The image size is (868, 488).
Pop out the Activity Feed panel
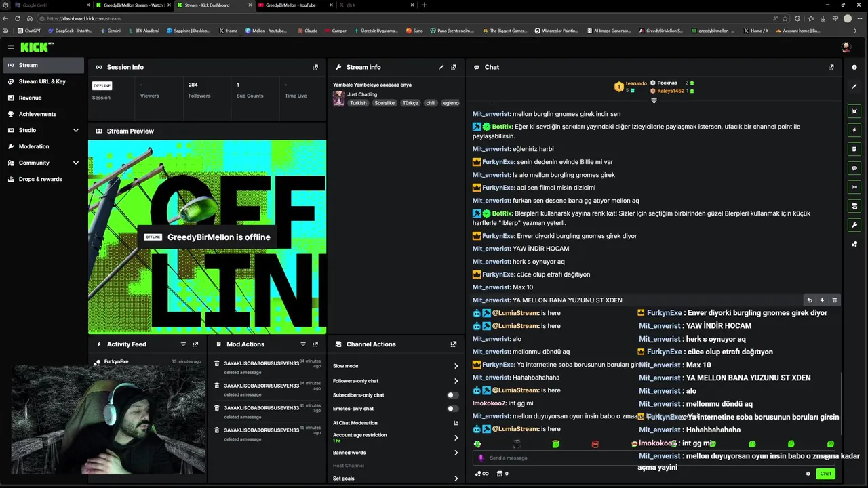point(195,344)
